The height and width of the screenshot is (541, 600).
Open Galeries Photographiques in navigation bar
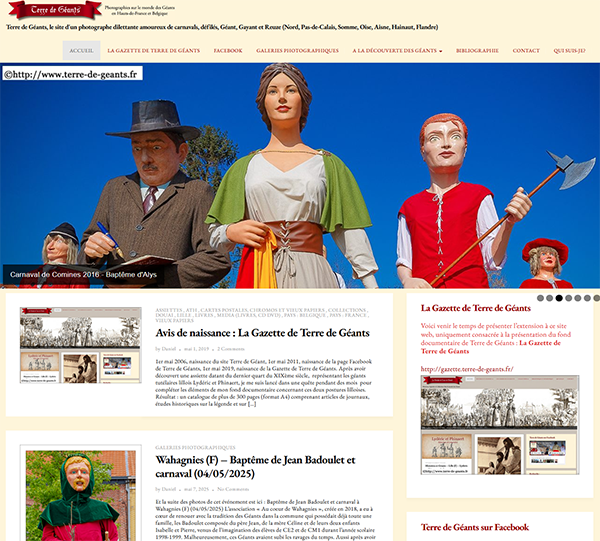[x=297, y=50]
